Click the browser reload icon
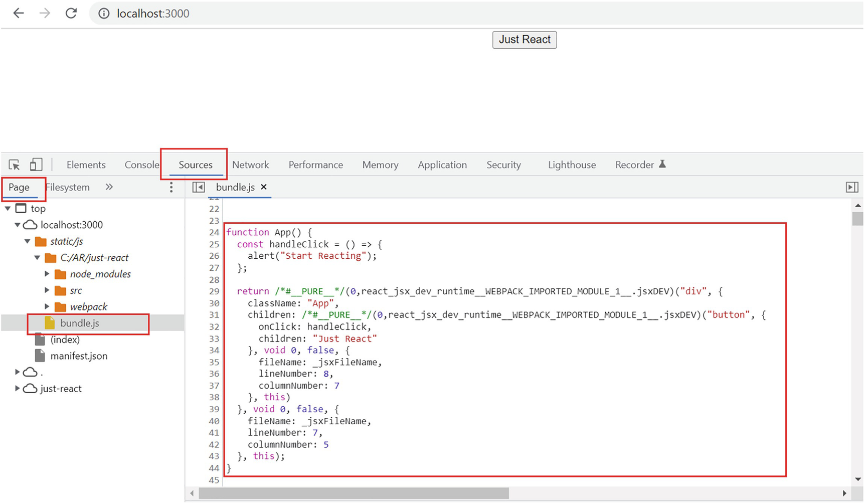865x504 pixels. [71, 14]
